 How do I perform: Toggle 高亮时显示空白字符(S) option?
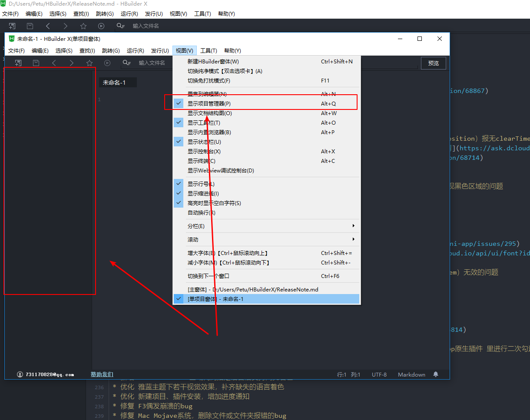266,203
